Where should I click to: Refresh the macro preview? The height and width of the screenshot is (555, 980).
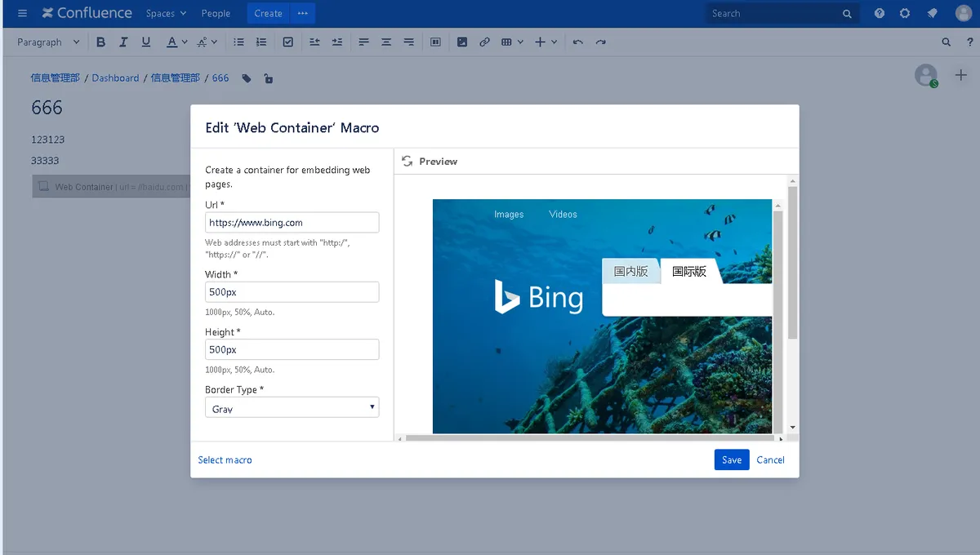click(407, 161)
